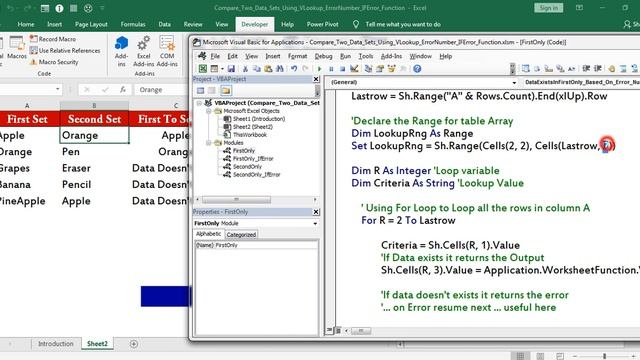This screenshot has height=360, width=640.
Task: Collapse the VBAProject tree node
Action: point(200,103)
